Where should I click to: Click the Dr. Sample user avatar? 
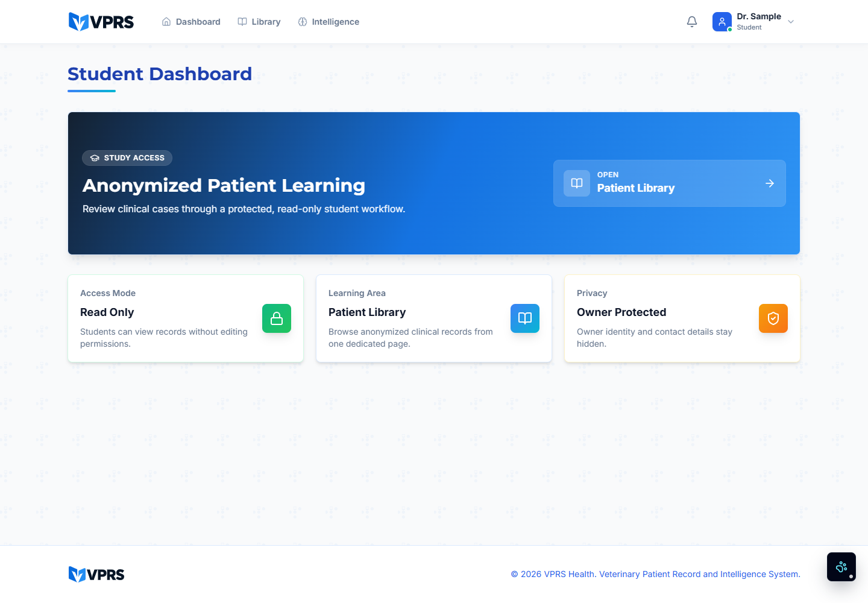tap(722, 22)
